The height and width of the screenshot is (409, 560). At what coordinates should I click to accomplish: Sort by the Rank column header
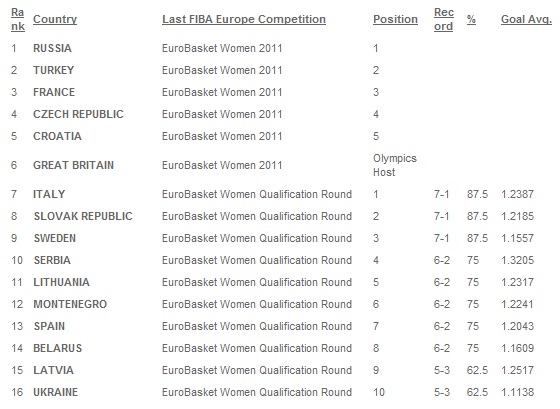coord(18,19)
